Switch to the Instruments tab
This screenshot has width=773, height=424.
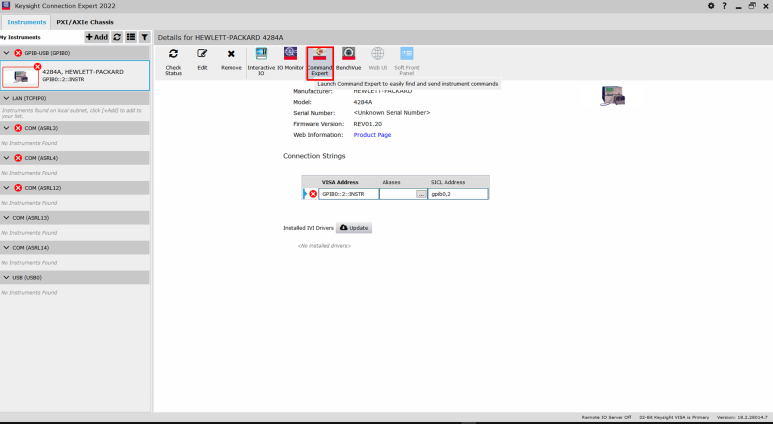coord(26,22)
